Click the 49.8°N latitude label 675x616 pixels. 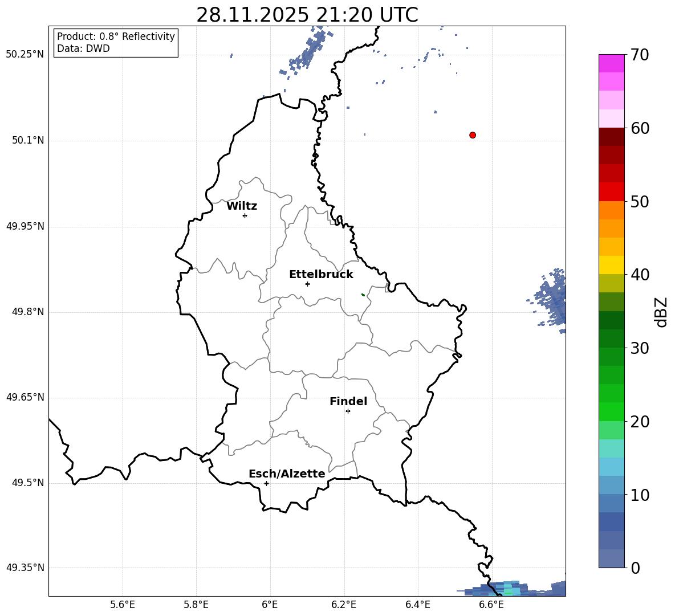(28, 312)
